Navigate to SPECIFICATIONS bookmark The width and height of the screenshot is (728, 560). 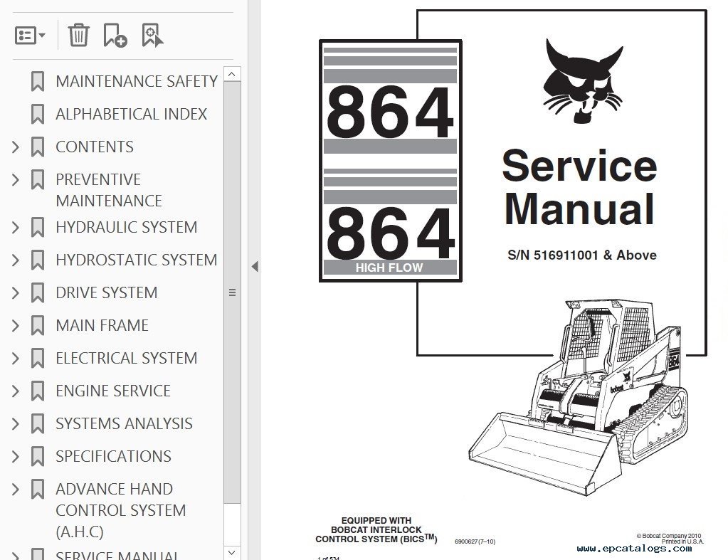pos(113,456)
